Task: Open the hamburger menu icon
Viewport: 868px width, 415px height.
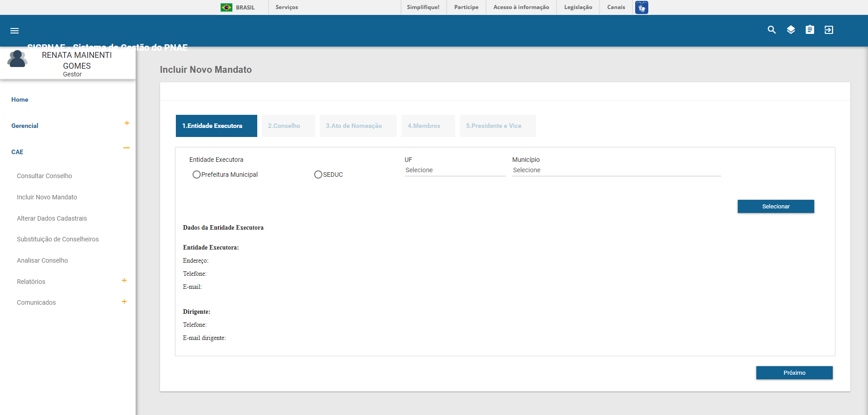Action: tap(14, 31)
